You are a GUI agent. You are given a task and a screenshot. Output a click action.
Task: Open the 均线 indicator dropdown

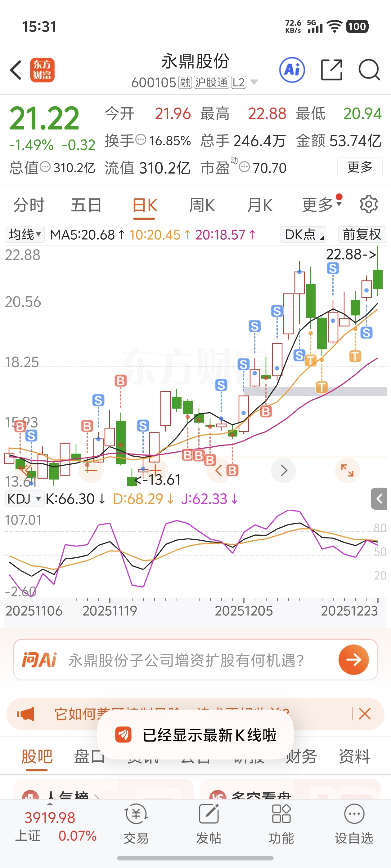(25, 234)
